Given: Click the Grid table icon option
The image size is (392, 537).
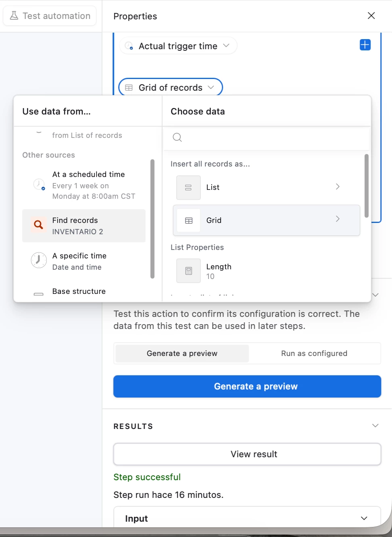Looking at the screenshot, I should coord(189,221).
